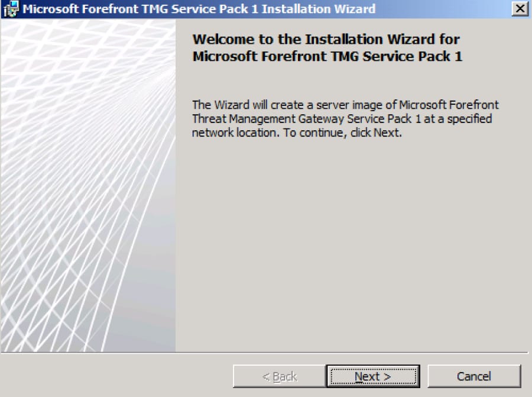Click the words 'network location' in the description
The width and height of the screenshot is (532, 397).
pos(235,133)
